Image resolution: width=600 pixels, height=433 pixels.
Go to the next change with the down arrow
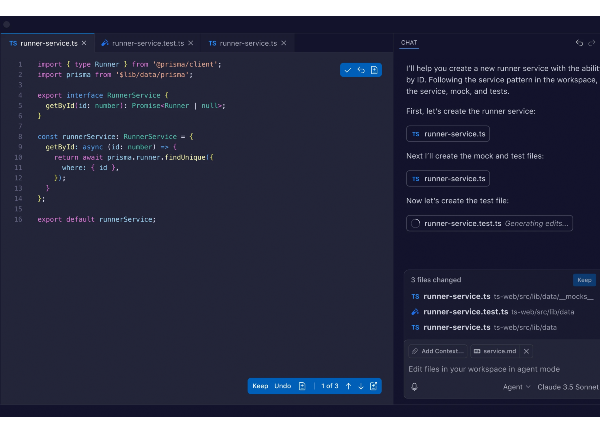[361, 386]
